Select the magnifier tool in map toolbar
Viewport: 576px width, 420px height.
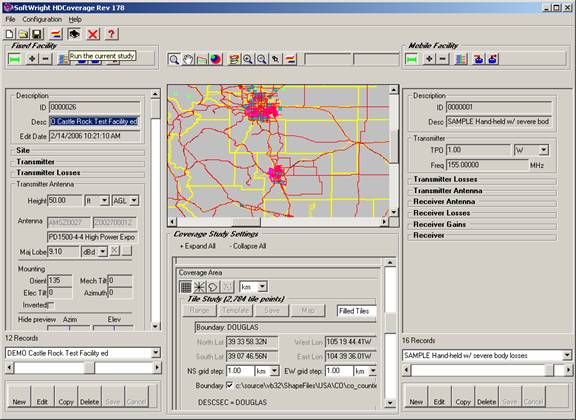click(174, 59)
